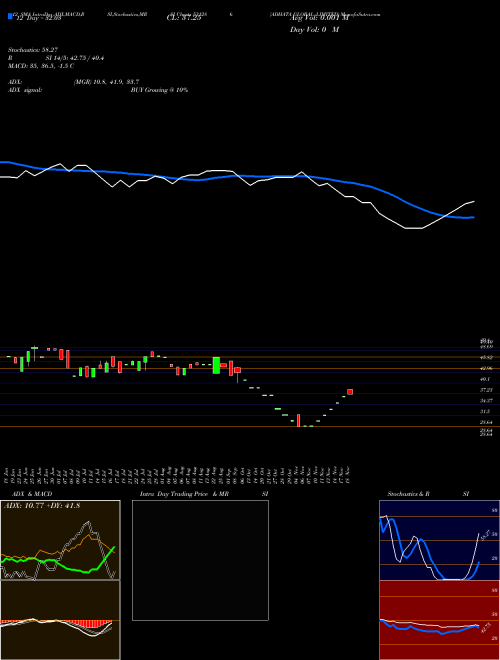This screenshot has width=500, height=660.
Task: Click the 'SI 14/5: 42.75 / 49.4' value
Action: click(75, 58)
